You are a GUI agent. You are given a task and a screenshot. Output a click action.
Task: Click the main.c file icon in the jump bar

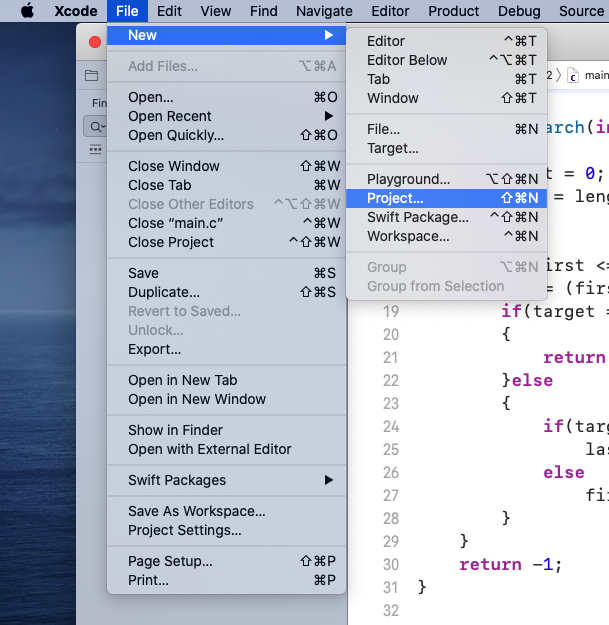tap(573, 75)
